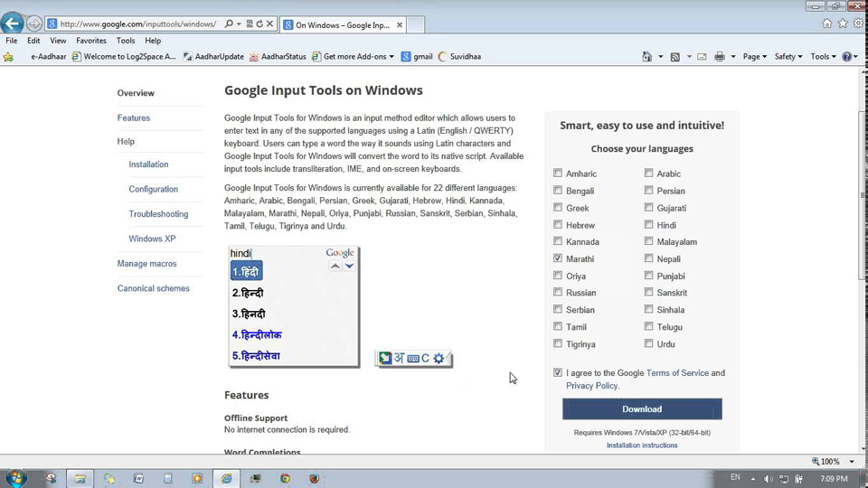The image size is (868, 488).
Task: Open the Terms of Service link
Action: (x=677, y=373)
